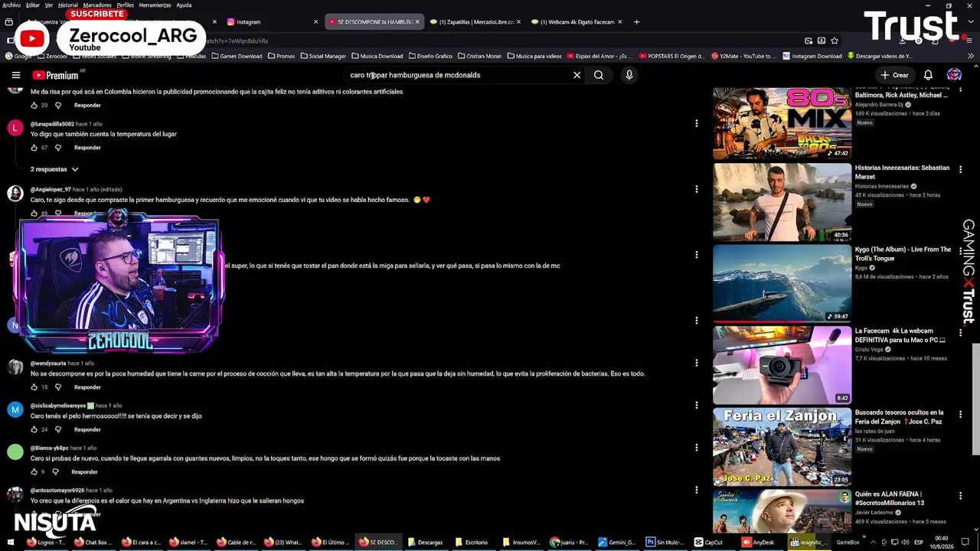Screen dimensions: 980x551
Task: Open options for @lunapadilla5082's comment
Action: [x=696, y=123]
